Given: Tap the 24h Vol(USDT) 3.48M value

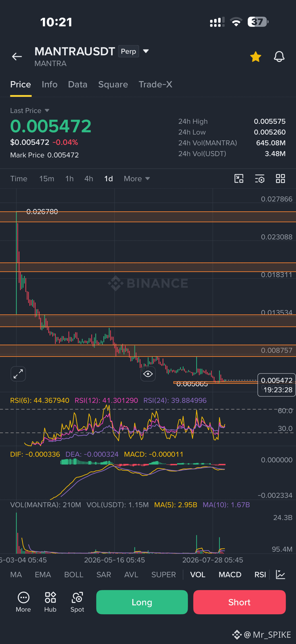Looking at the screenshot, I should click(275, 153).
